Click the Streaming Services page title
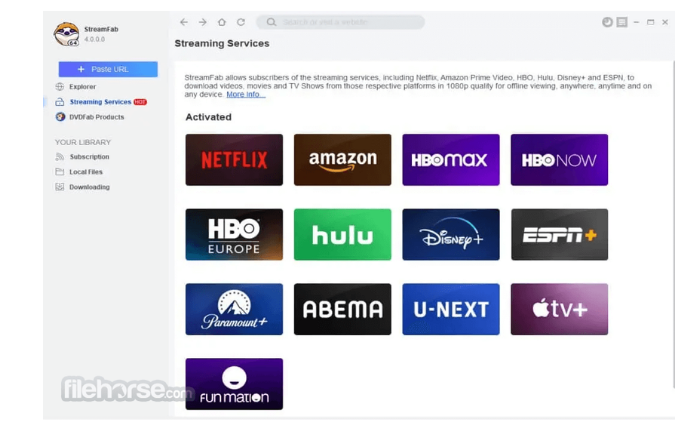The image size is (700, 430). click(222, 43)
